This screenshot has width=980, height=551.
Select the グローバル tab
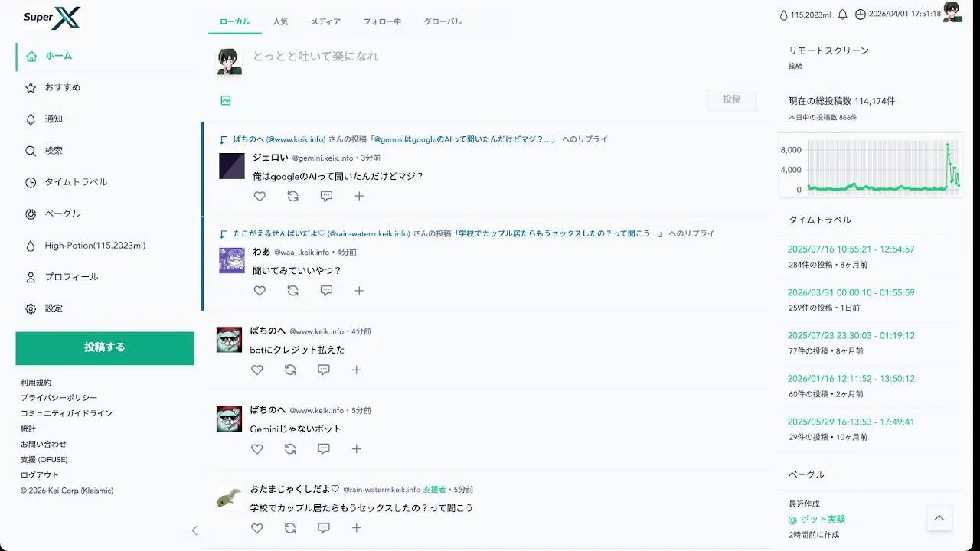click(443, 21)
